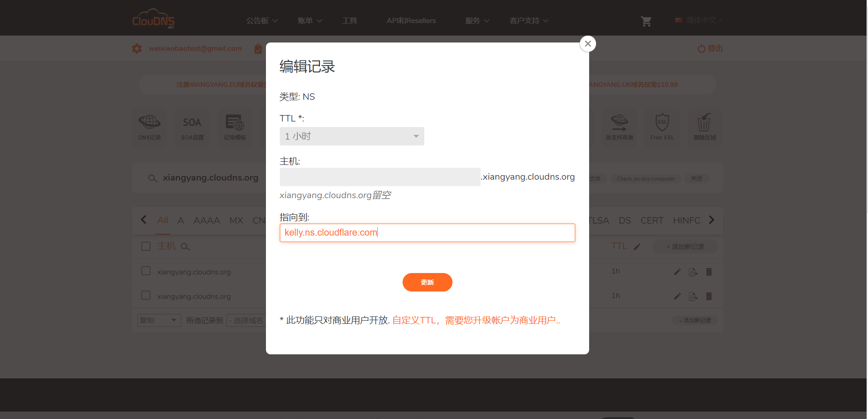Click the search icon beside xiangyang.cloudns.org zone
The image size is (868, 419).
tap(153, 178)
